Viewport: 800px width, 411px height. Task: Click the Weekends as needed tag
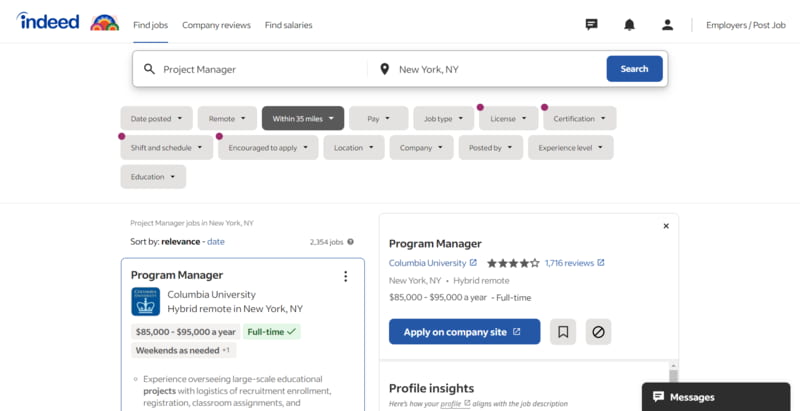(x=183, y=350)
